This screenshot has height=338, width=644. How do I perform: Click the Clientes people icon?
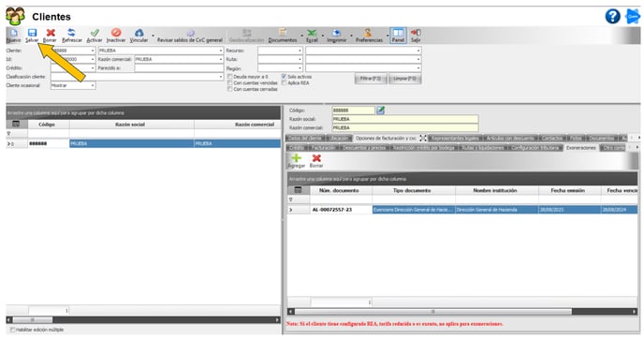coord(15,17)
